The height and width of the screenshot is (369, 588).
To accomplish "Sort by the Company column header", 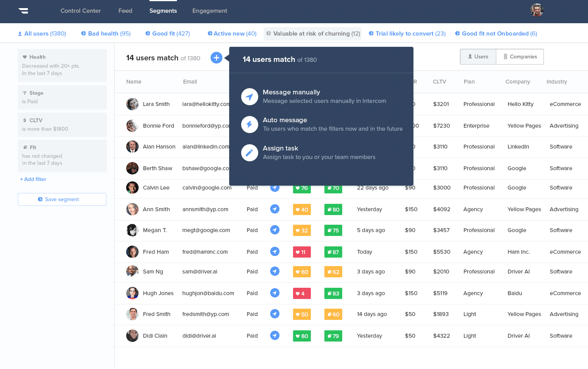I will tap(518, 82).
